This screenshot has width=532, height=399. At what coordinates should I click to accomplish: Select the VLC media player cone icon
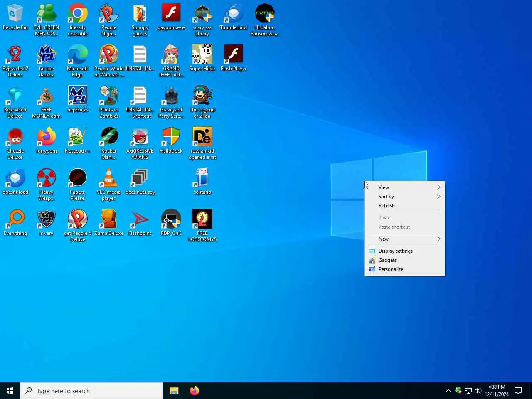click(x=109, y=185)
